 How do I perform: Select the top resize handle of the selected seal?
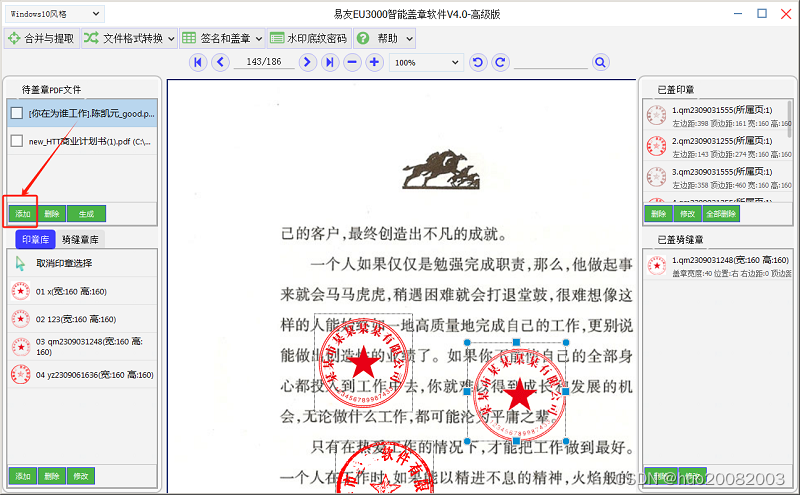[x=516, y=342]
